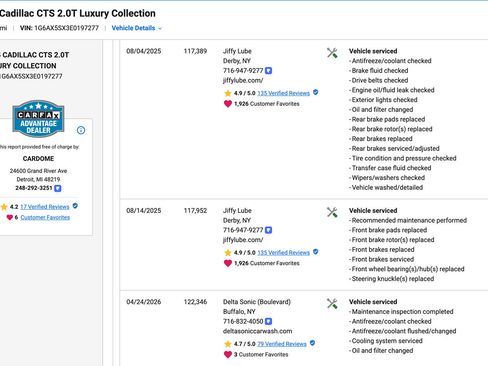Click 'Steering knuckle(s) replaced' line

pyautogui.click(x=391, y=279)
